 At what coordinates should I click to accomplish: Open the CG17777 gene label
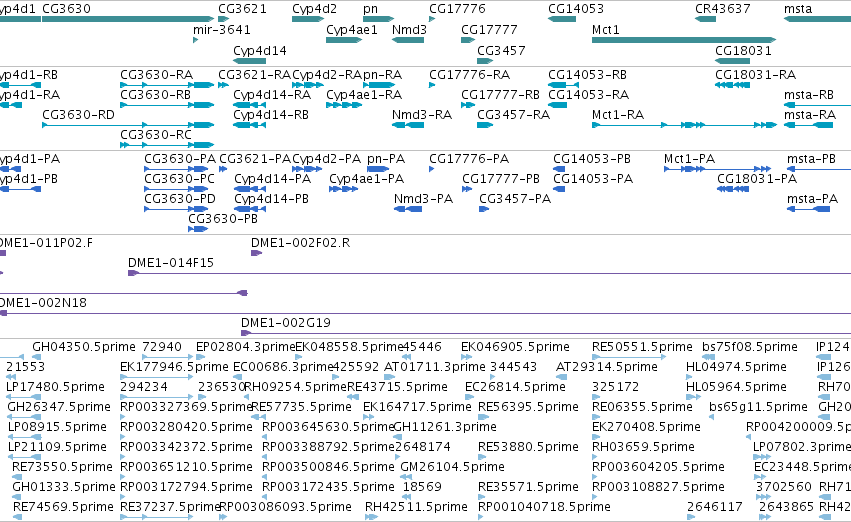pyautogui.click(x=489, y=29)
